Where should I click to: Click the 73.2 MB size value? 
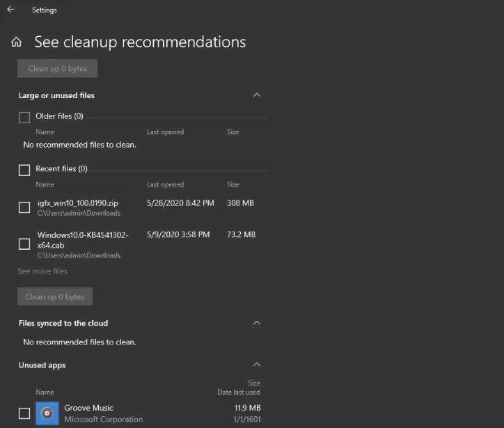click(241, 235)
